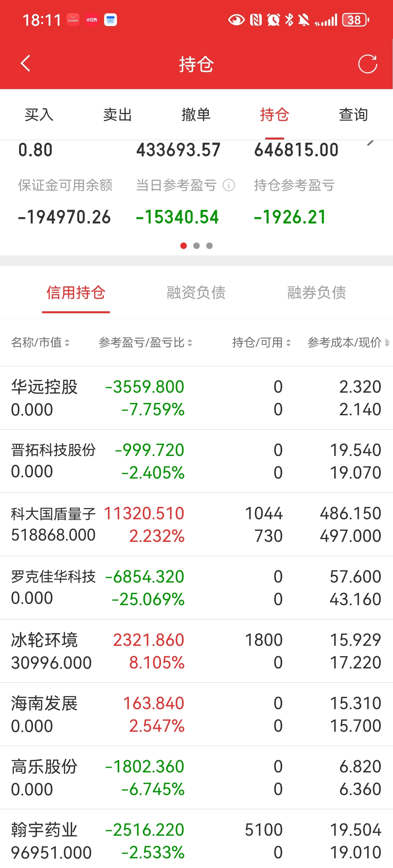This screenshot has height=868, width=393.
Task: Open the 撤单 tab
Action: (x=196, y=115)
